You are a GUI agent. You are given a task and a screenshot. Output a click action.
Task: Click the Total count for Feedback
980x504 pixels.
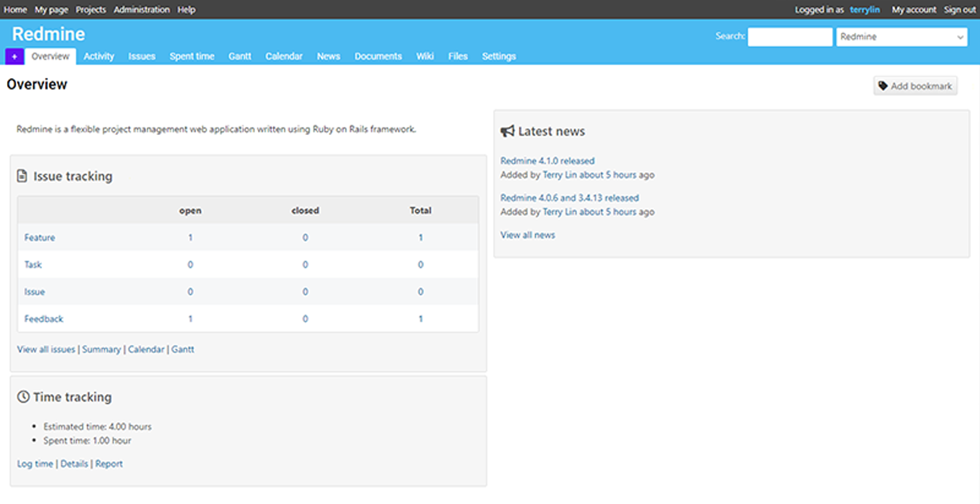pyautogui.click(x=420, y=319)
